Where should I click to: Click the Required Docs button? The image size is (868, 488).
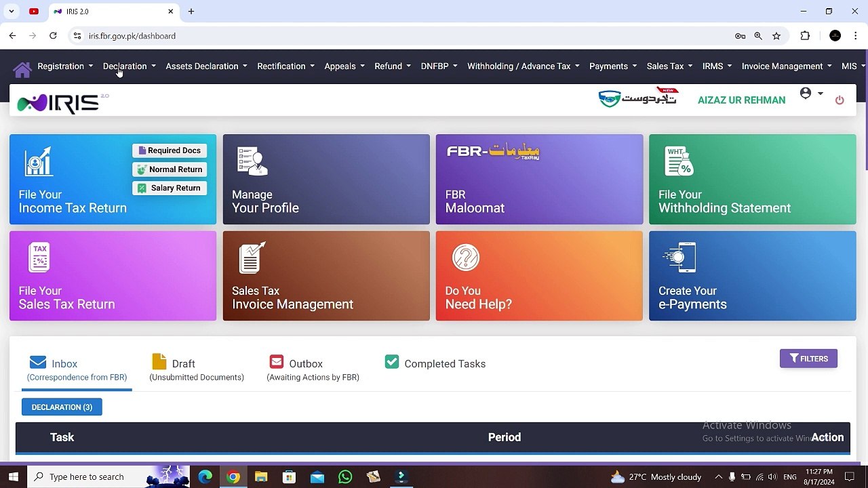pyautogui.click(x=170, y=150)
